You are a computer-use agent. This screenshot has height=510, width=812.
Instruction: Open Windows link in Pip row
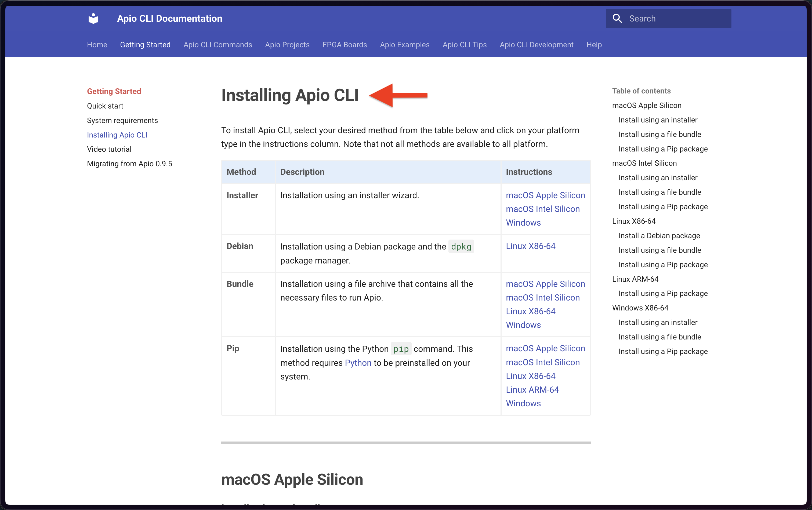tap(523, 403)
